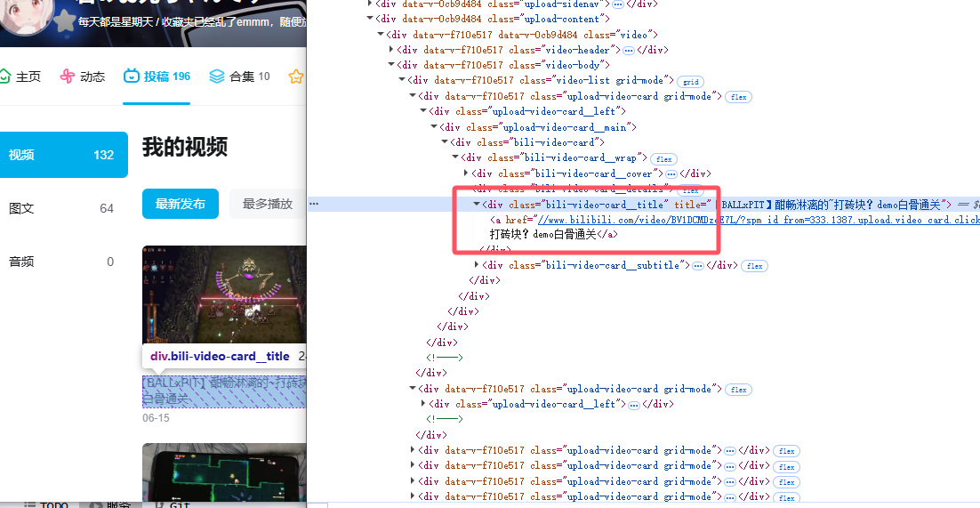Click three-dot gutter icon on selected title row
The width and height of the screenshot is (980, 508).
314,204
